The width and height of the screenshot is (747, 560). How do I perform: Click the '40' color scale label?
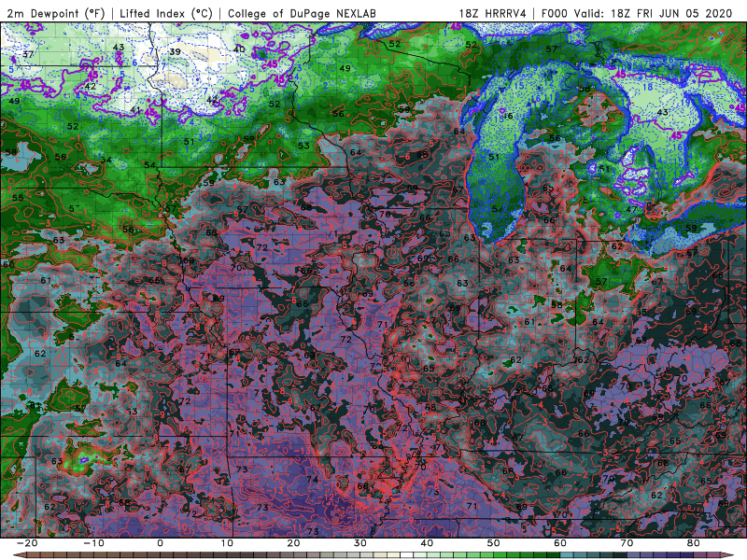coord(427,543)
